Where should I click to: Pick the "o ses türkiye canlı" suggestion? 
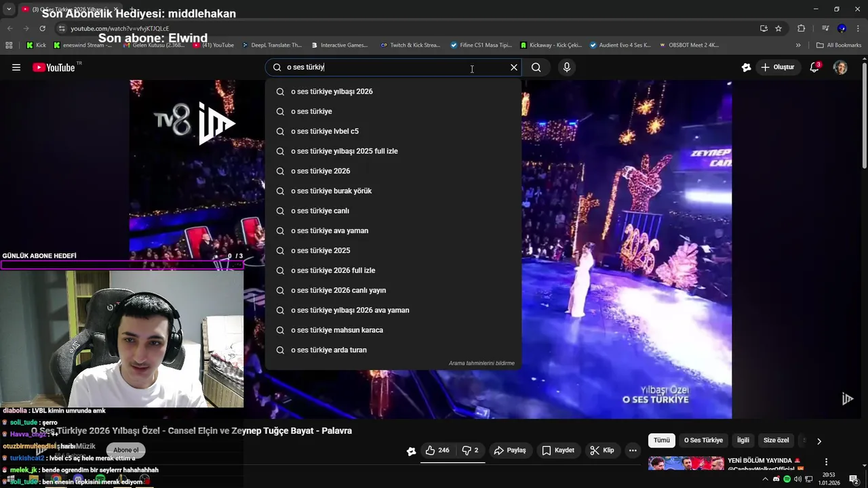393,211
